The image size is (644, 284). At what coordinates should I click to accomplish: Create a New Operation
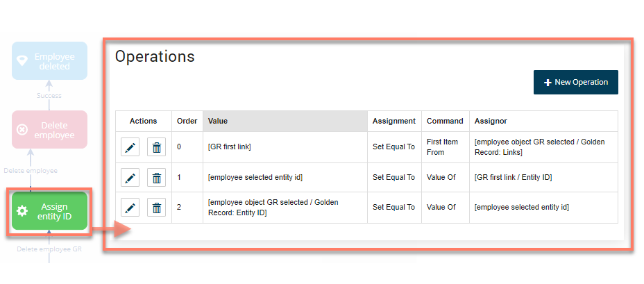[x=575, y=82]
